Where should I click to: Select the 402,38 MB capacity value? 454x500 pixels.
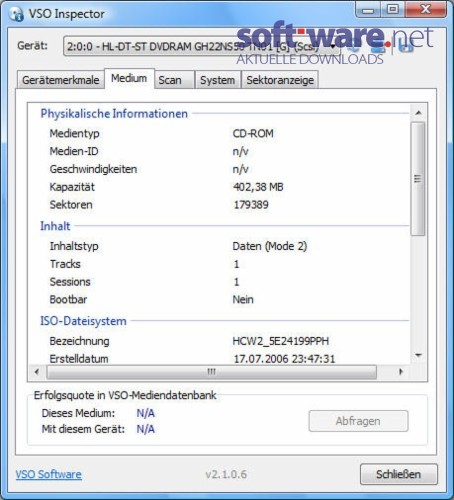pyautogui.click(x=258, y=187)
